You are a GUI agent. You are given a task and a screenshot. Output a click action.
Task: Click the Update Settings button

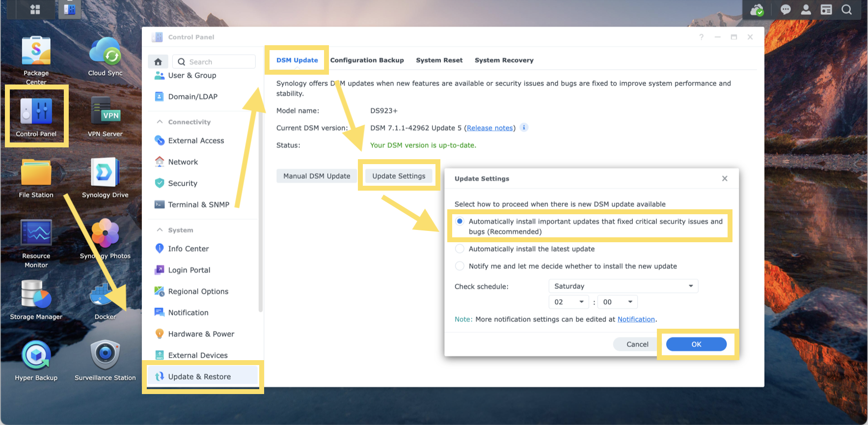click(399, 176)
